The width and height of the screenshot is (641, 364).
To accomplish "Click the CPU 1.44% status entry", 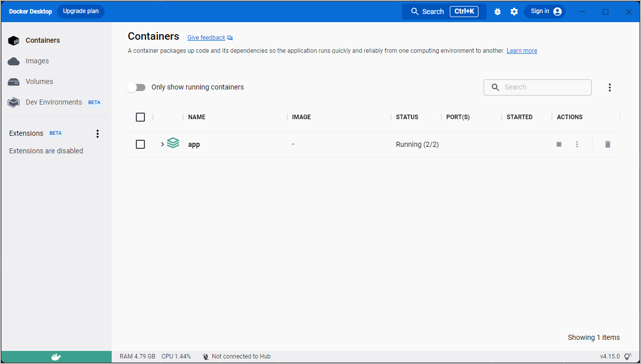I will coord(176,356).
